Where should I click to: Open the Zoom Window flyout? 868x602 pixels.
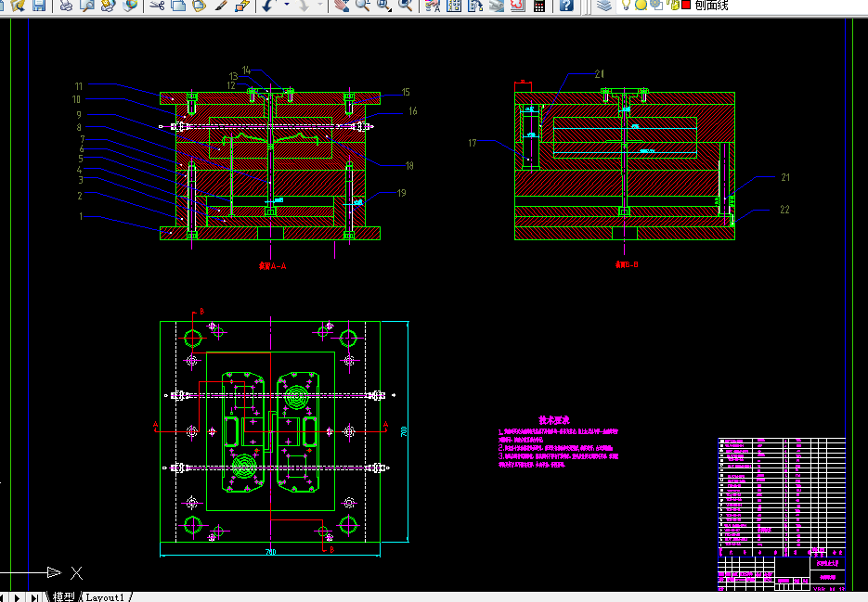click(x=384, y=5)
